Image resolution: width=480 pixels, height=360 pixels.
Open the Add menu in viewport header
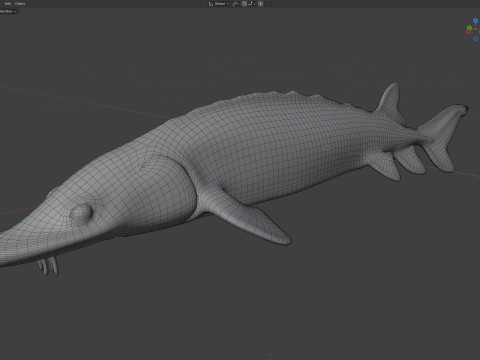(x=8, y=4)
